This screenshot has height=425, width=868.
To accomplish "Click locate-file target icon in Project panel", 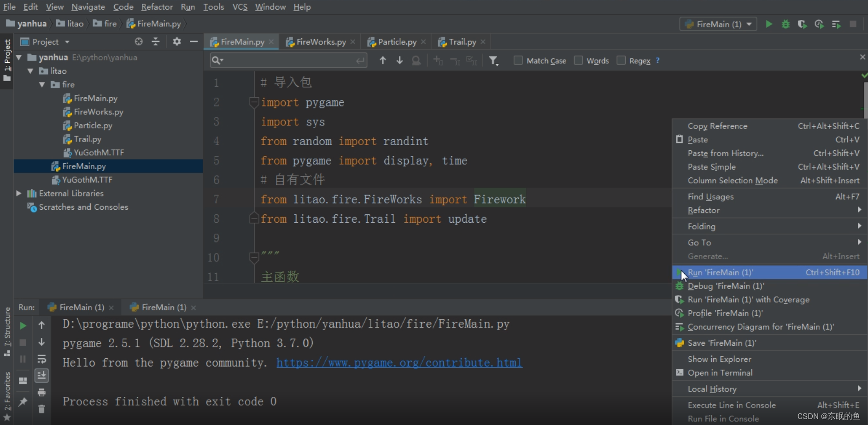I will [x=139, y=41].
